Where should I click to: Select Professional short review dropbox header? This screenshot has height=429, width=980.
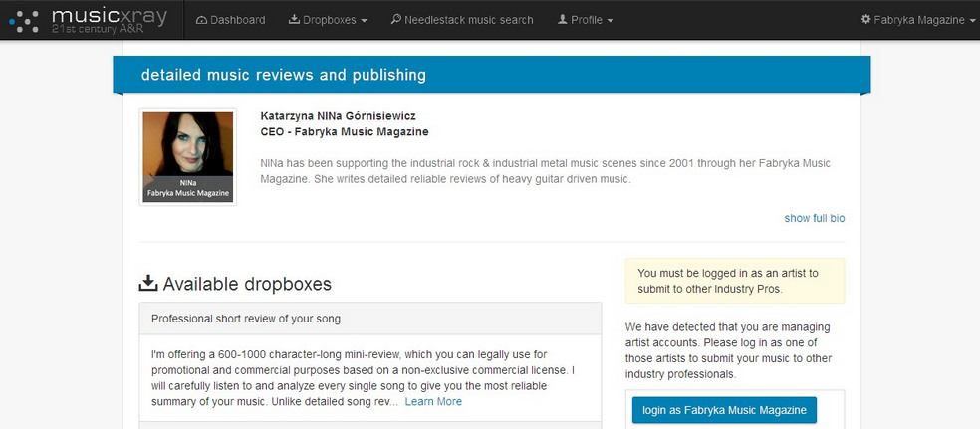(x=370, y=319)
